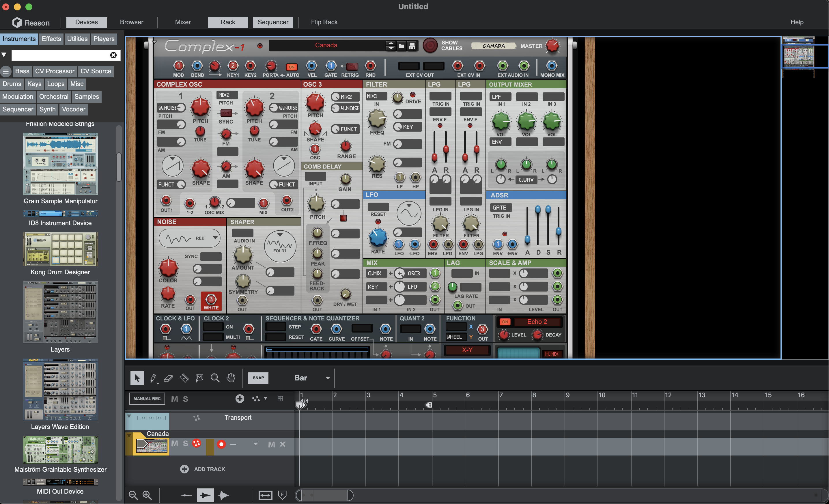Viewport: 829px width, 504px height.
Task: Select the Magnifying glass tool
Action: click(215, 378)
